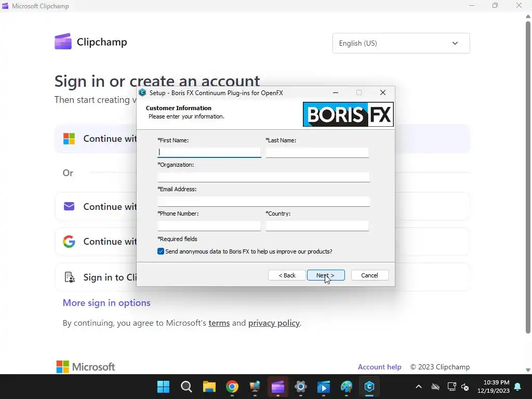
Task: Open taskbar Search
Action: (x=187, y=387)
